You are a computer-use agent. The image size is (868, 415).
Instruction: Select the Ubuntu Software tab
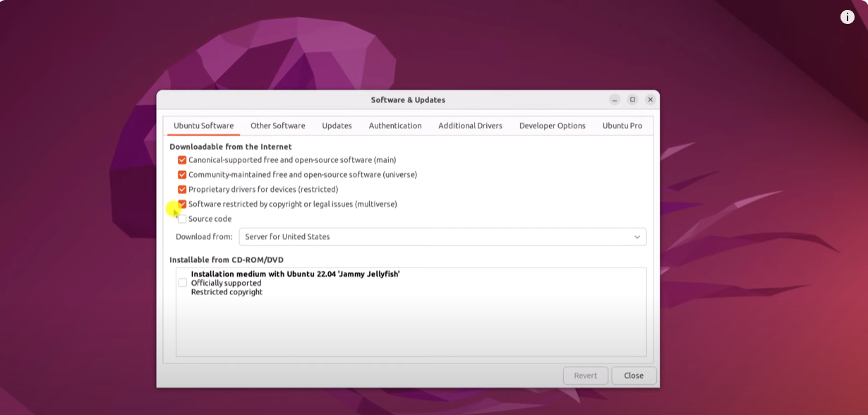(x=203, y=126)
